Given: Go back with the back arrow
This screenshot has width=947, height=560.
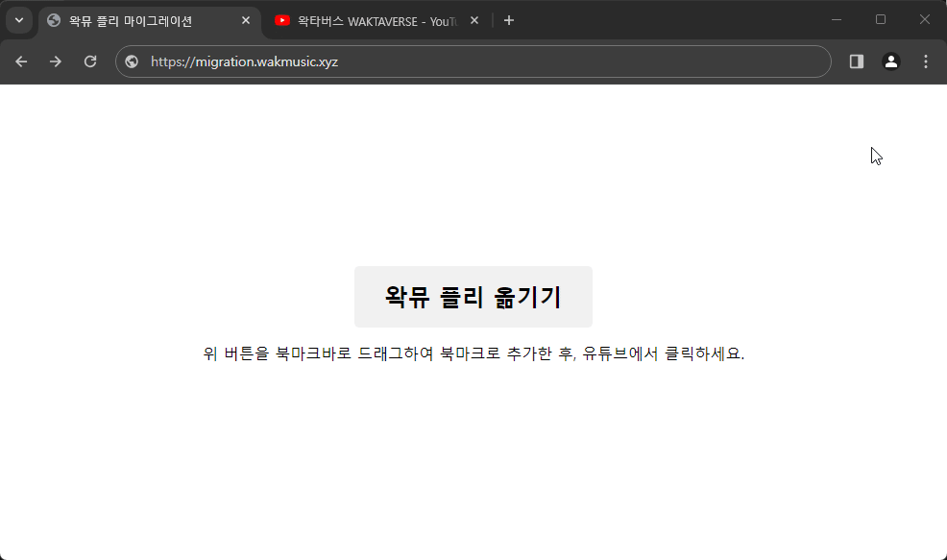Looking at the screenshot, I should pyautogui.click(x=21, y=61).
